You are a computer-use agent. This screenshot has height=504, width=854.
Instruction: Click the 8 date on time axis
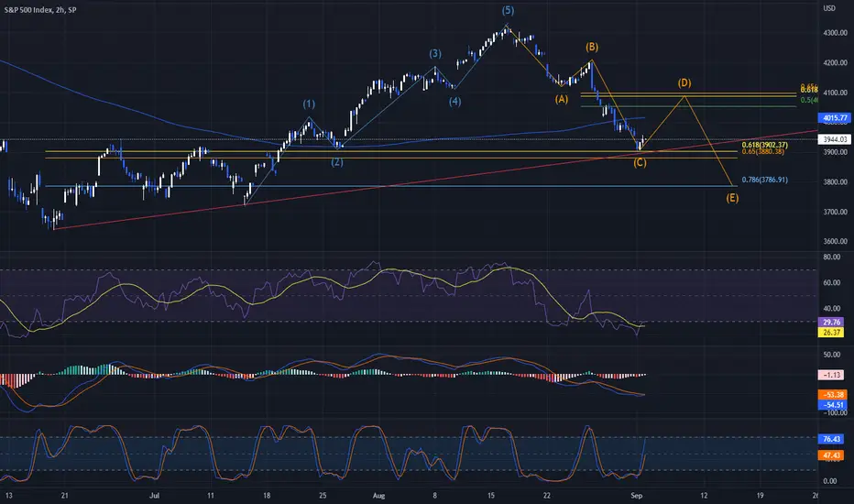[x=434, y=496]
